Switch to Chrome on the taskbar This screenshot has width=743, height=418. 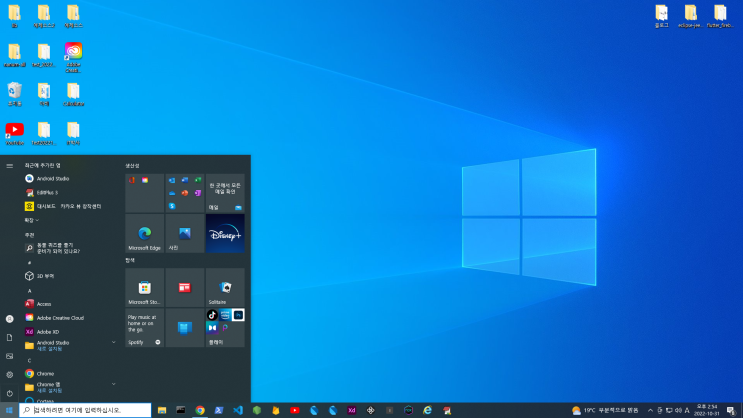[x=200, y=410]
